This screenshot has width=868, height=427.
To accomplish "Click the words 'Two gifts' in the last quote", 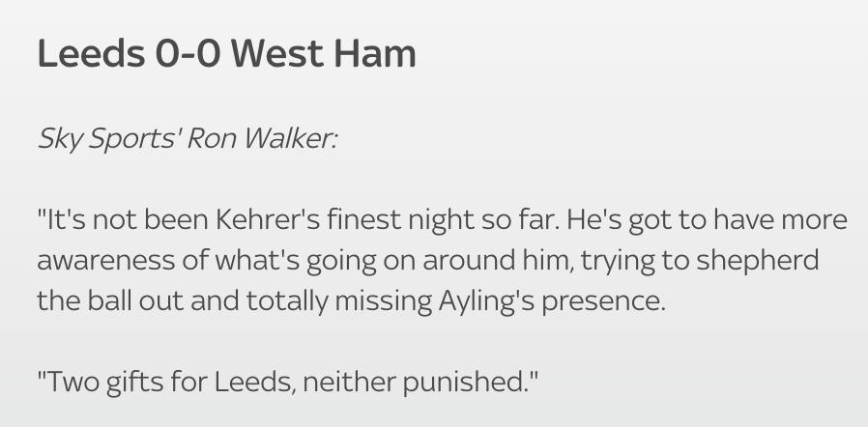I will pos(101,383).
